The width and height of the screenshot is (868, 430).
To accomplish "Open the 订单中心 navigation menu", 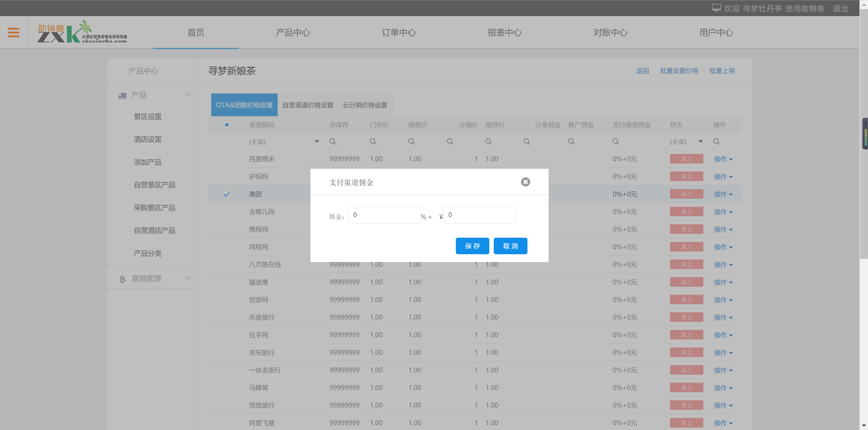I will pos(399,32).
